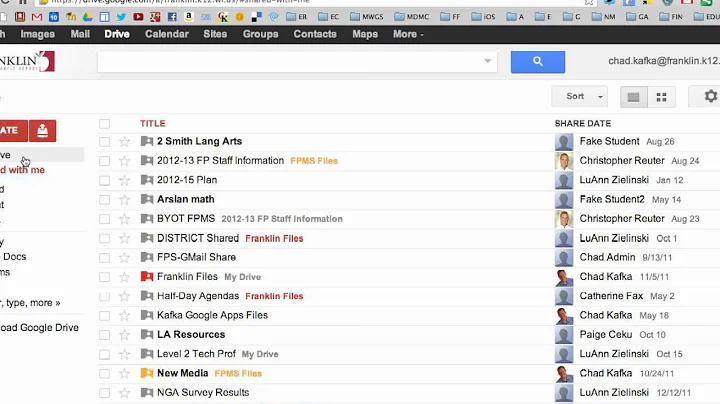Click the Franklin school logo
Image resolution: width=720 pixels, height=404 pixels.
coord(27,62)
